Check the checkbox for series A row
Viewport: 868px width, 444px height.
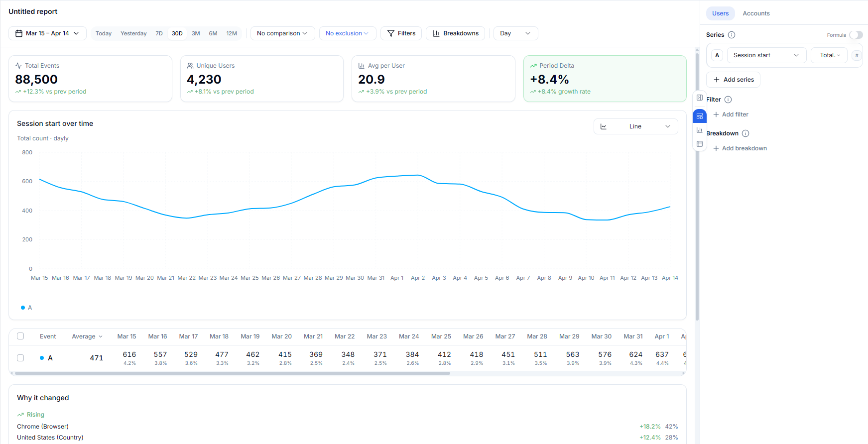click(20, 358)
